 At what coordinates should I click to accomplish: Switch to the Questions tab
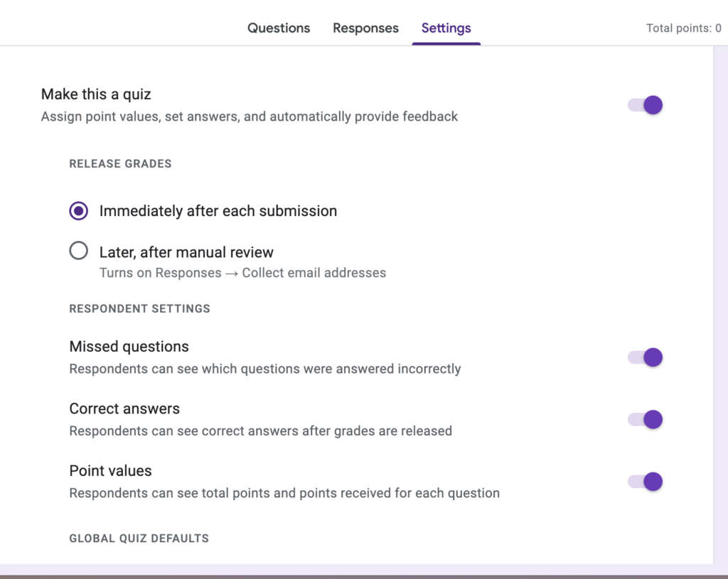tap(279, 28)
